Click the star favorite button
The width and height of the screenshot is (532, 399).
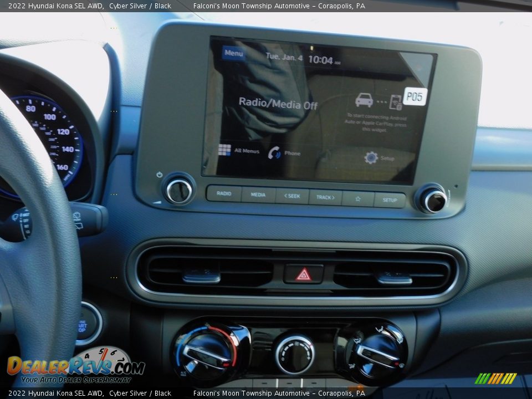point(358,199)
